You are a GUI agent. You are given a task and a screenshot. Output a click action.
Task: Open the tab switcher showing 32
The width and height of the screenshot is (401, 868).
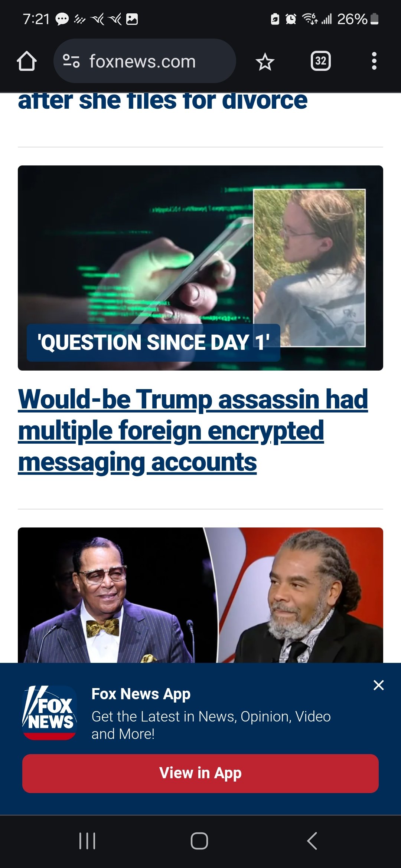(321, 61)
